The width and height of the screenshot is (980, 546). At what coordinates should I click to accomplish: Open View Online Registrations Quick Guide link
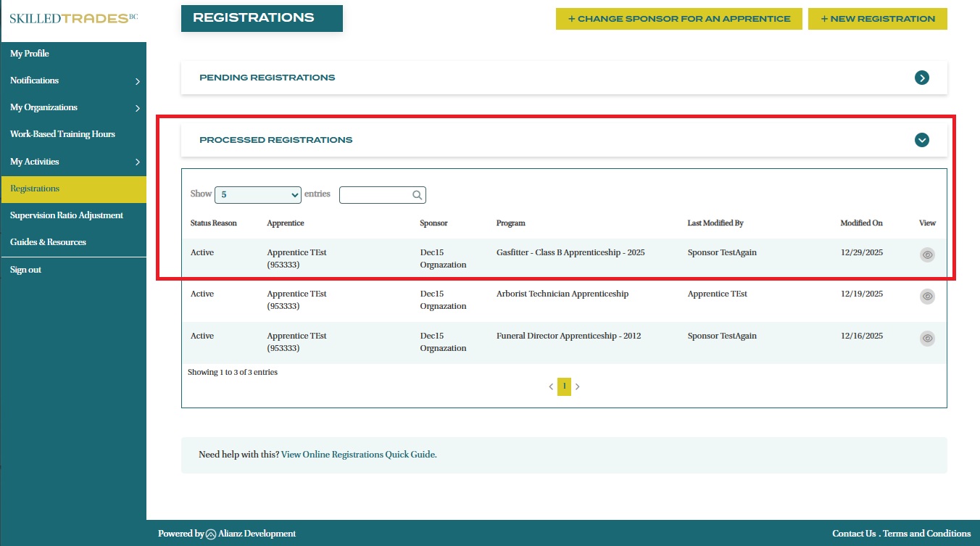[x=359, y=455]
